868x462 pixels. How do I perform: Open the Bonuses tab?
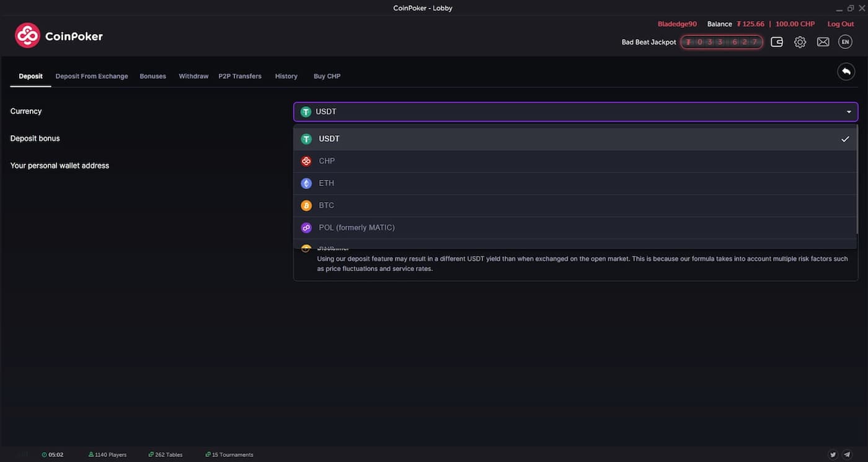(x=153, y=76)
